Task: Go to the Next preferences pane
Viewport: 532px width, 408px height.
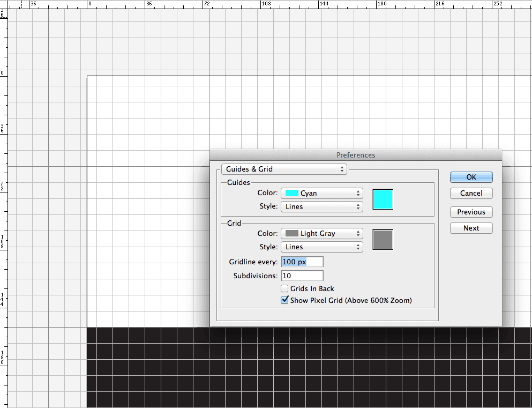Action: (x=471, y=228)
